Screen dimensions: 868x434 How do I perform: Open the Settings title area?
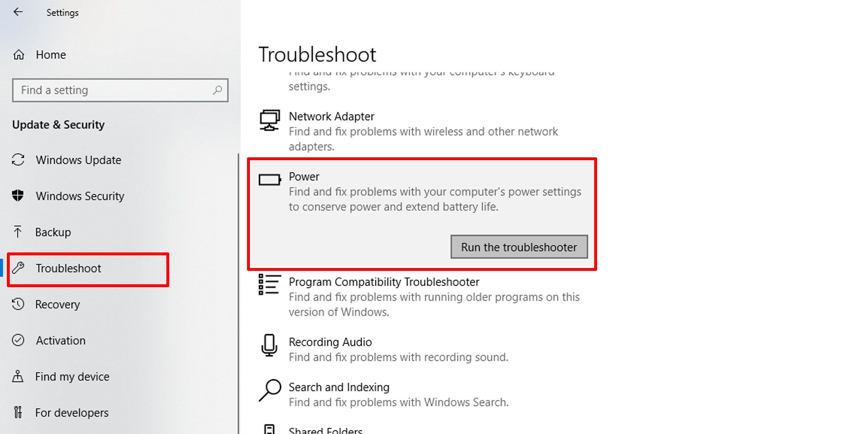pos(63,13)
